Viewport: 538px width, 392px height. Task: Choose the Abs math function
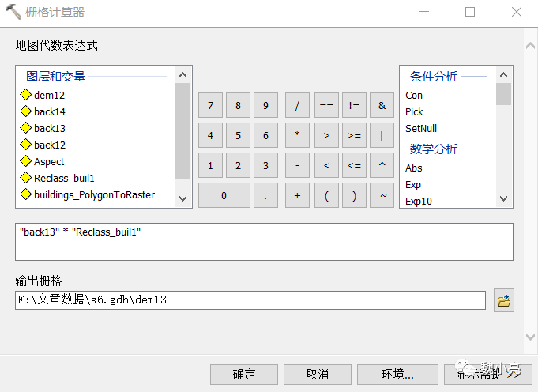point(413,168)
